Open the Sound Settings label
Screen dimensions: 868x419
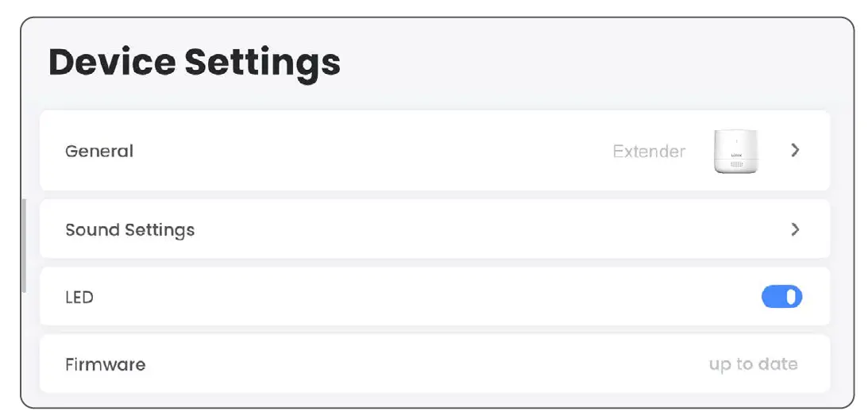coord(129,230)
